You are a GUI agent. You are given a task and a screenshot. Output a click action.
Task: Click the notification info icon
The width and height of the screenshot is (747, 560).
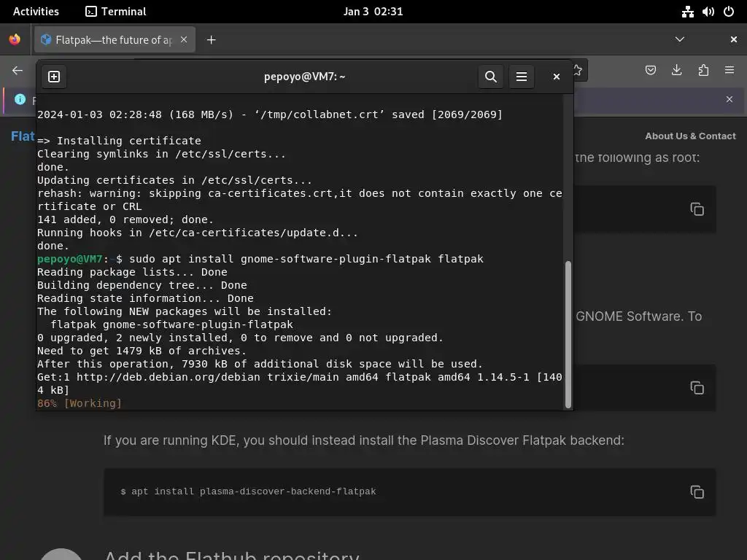point(20,99)
